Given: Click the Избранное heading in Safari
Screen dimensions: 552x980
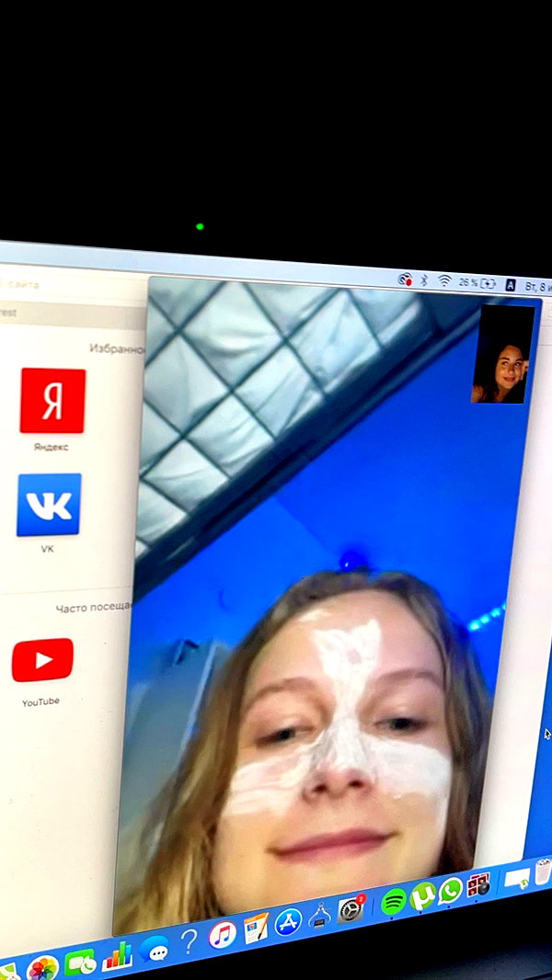Looking at the screenshot, I should pos(117,348).
